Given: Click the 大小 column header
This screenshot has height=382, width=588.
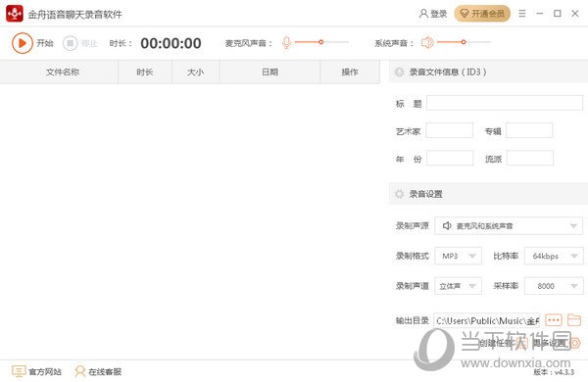Looking at the screenshot, I should click(195, 72).
